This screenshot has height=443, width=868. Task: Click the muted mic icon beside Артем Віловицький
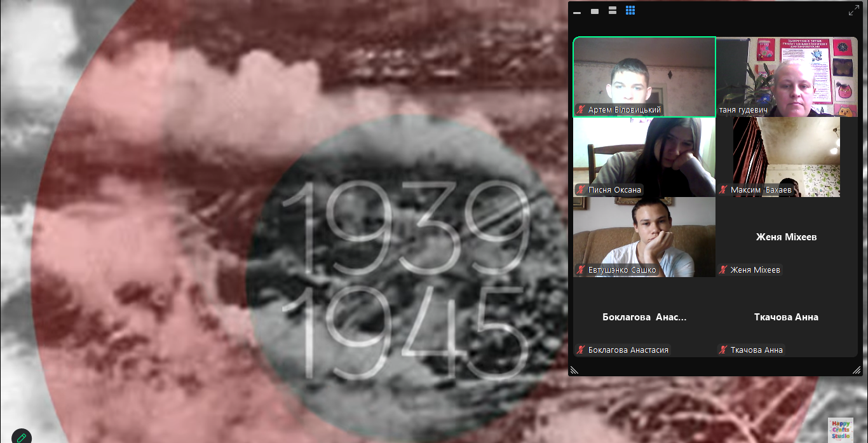(x=581, y=110)
